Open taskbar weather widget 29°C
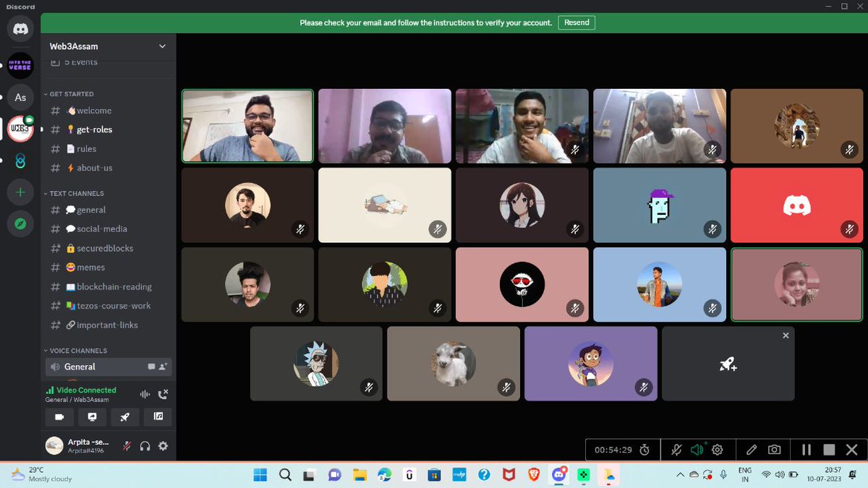 [x=42, y=475]
